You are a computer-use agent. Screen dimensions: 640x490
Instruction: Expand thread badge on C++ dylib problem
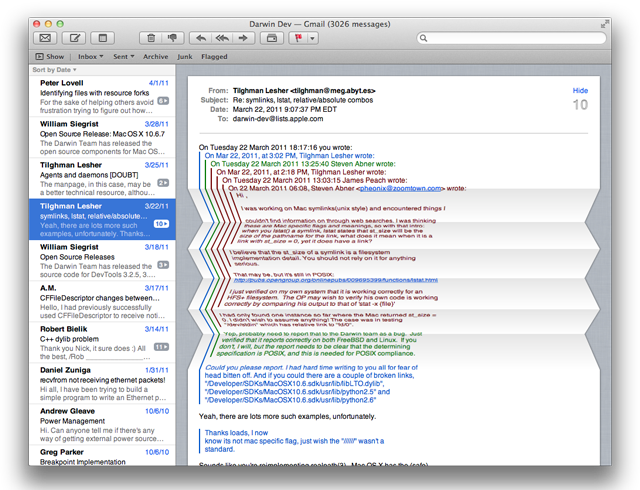point(161,347)
